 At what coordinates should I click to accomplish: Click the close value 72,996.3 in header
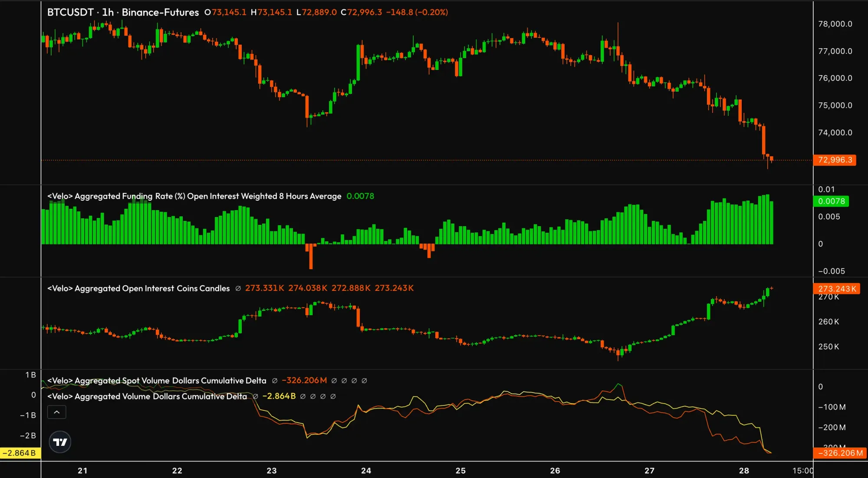(x=365, y=12)
